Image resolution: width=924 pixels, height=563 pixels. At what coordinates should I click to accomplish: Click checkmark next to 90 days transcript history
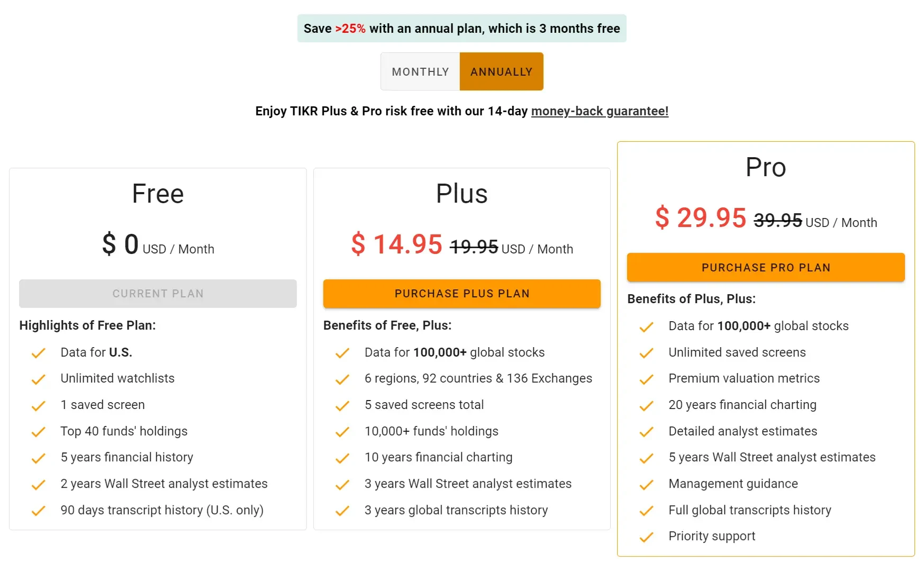point(38,511)
